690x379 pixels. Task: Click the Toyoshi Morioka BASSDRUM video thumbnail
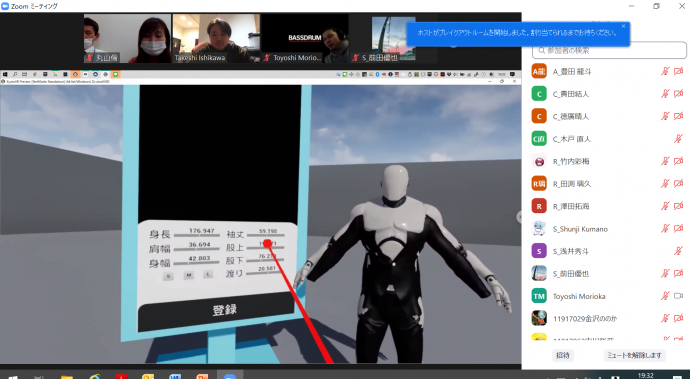click(305, 38)
